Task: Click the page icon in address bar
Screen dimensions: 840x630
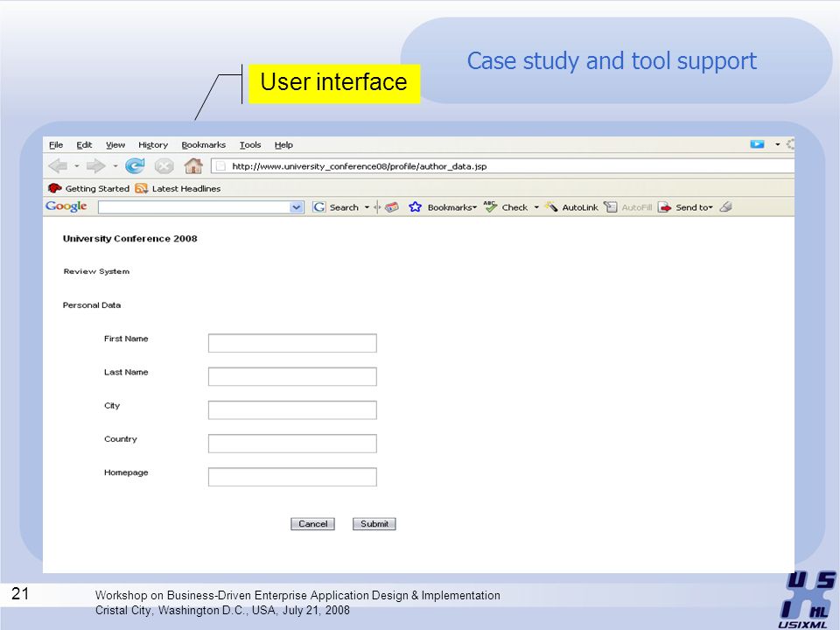Action: pyautogui.click(x=220, y=166)
